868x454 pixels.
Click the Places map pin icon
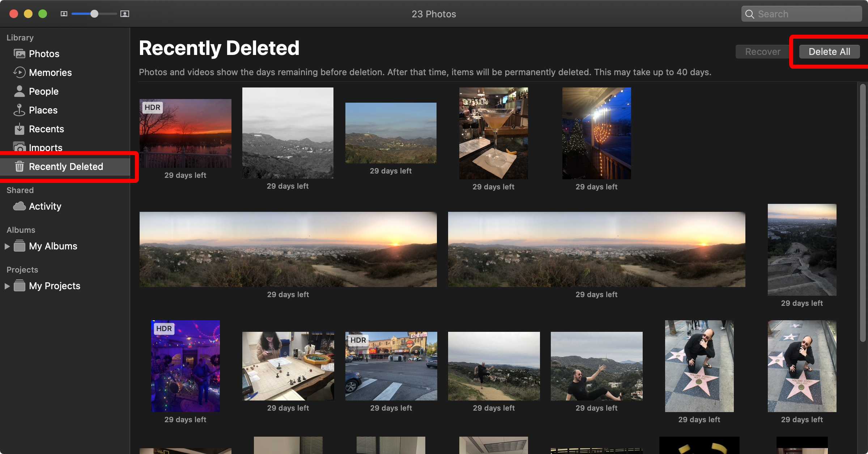pos(20,110)
